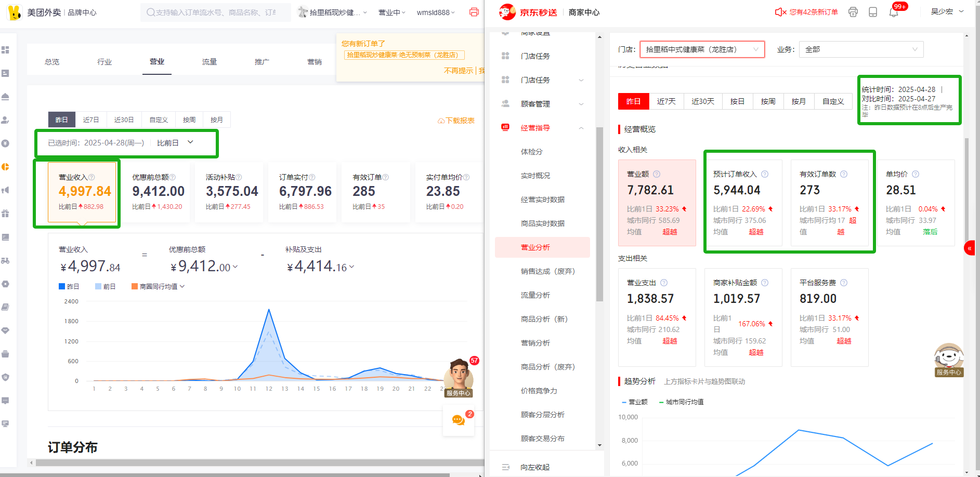Open the wmsld888 account dropdown
The height and width of the screenshot is (477, 980).
[436, 12]
